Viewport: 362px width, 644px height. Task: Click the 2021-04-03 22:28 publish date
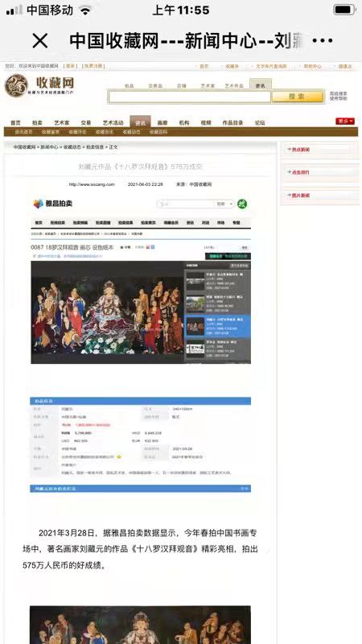tap(146, 184)
